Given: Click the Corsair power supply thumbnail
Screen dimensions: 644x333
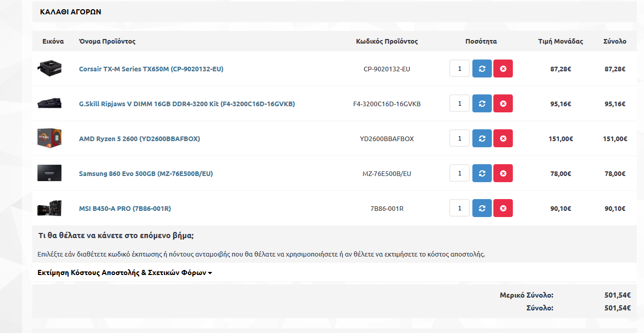Looking at the screenshot, I should (50, 68).
